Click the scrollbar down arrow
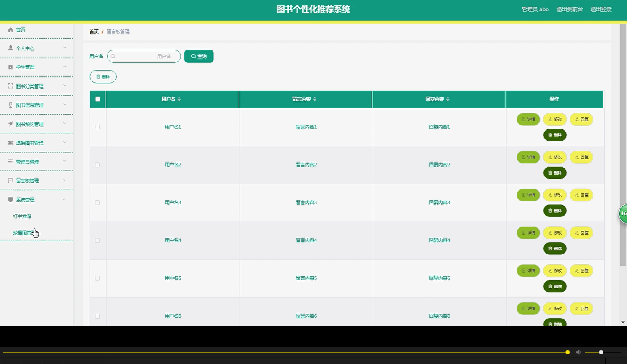 click(623, 323)
